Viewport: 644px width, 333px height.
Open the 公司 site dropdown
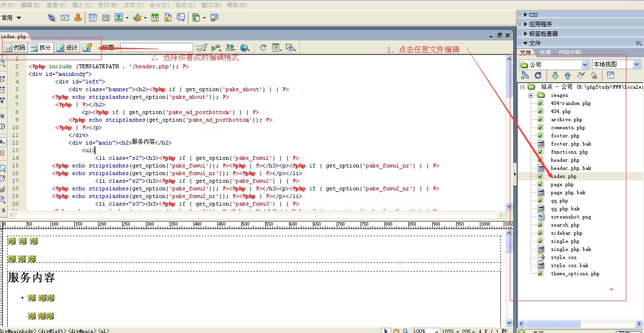pyautogui.click(x=585, y=64)
